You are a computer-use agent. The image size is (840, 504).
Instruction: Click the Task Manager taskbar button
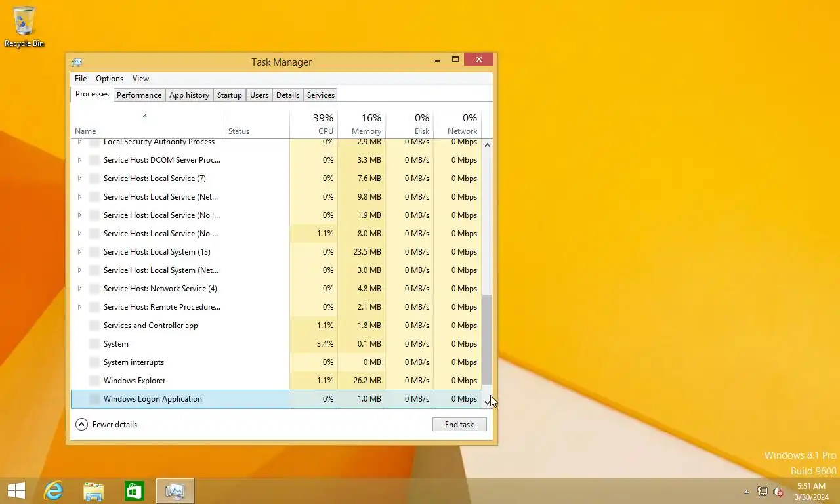tap(175, 491)
